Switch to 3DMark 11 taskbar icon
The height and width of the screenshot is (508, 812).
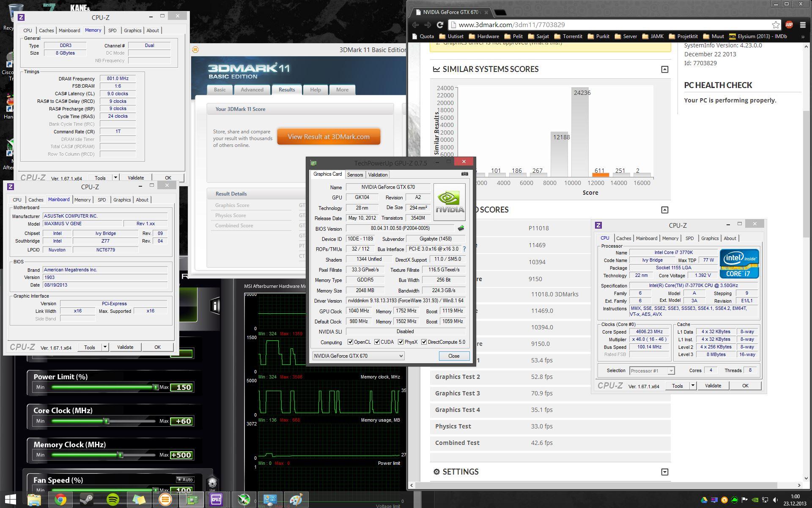165,500
